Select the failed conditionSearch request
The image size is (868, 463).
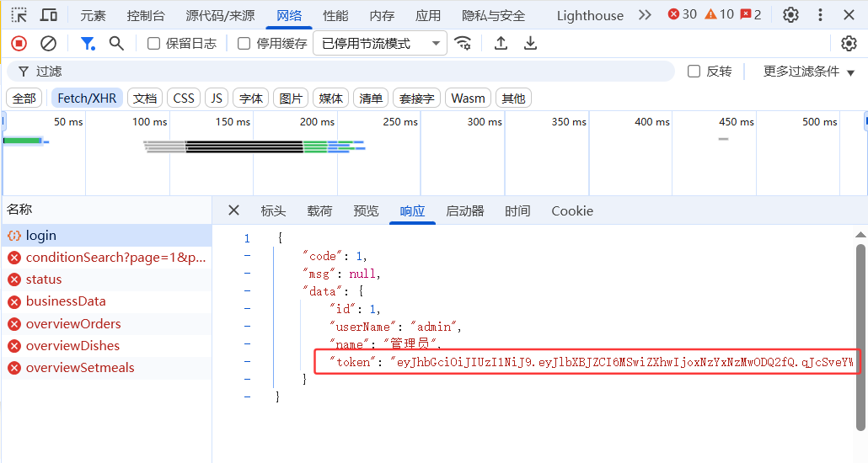point(107,258)
